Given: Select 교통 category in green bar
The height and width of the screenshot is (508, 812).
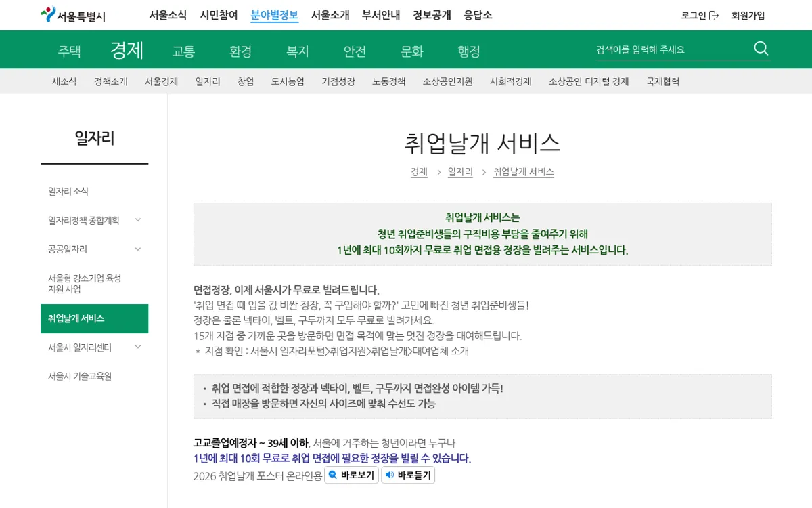Looking at the screenshot, I should point(183,51).
